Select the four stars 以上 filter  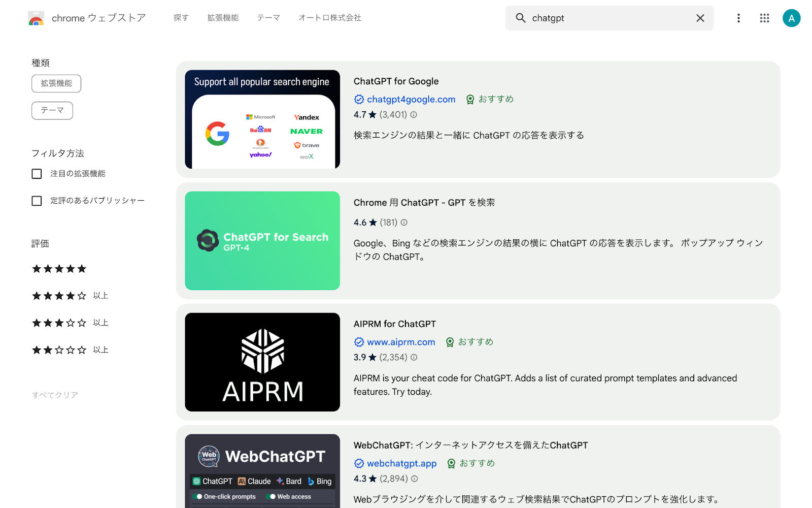click(70, 296)
